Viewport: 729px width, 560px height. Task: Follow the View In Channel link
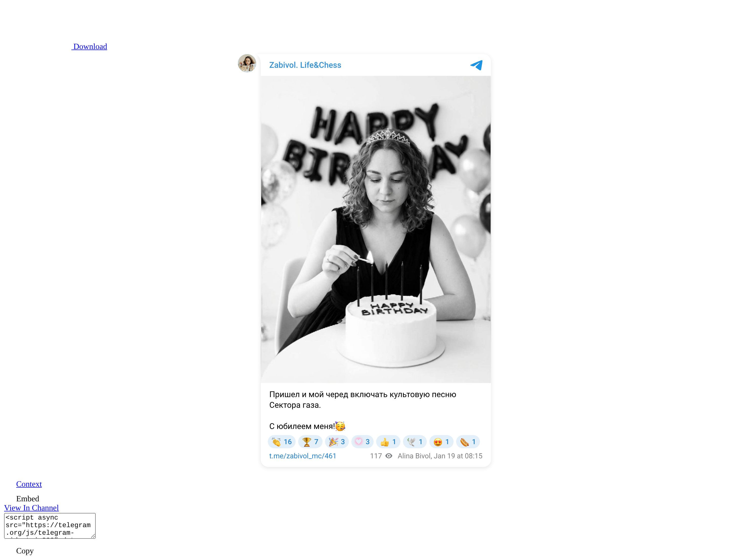(x=31, y=507)
